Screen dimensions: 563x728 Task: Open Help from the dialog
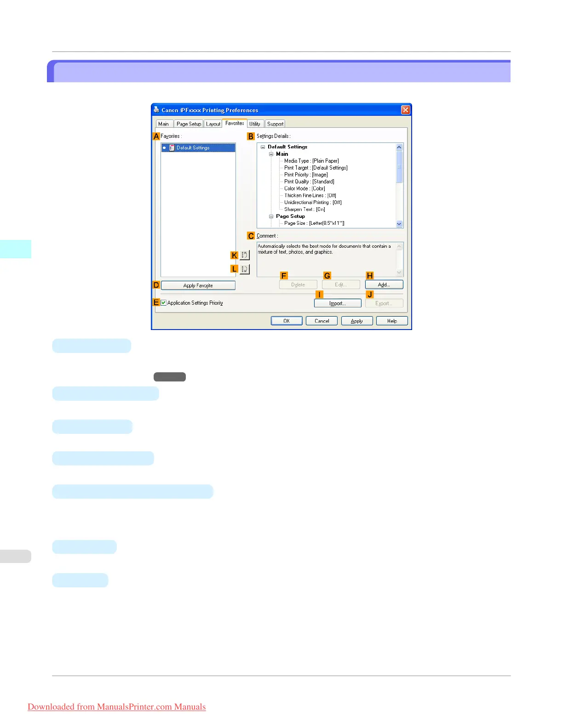(392, 321)
